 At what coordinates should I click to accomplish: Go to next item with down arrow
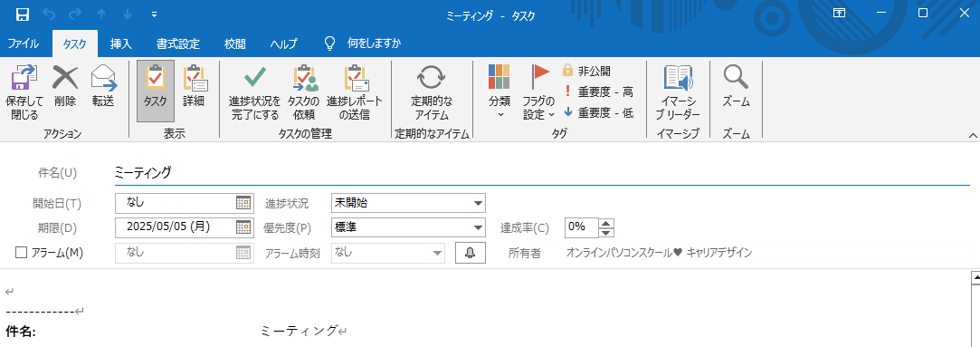click(x=127, y=14)
